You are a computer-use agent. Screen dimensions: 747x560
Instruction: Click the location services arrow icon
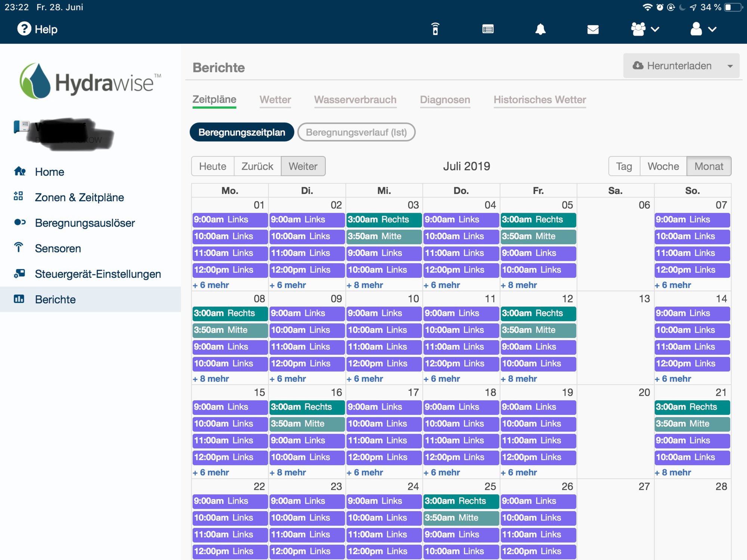(693, 7)
